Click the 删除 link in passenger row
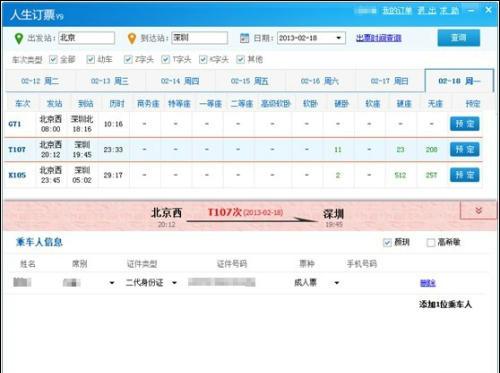500x373 pixels. pos(428,283)
